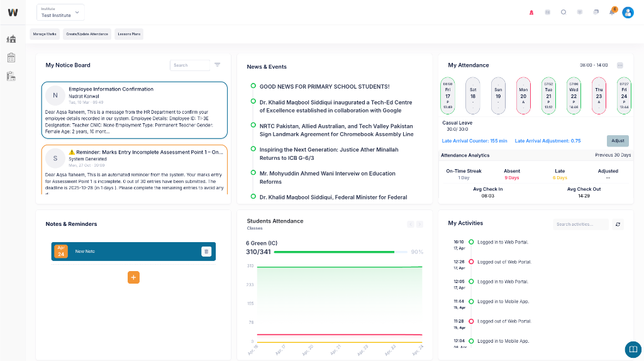Click 'Casual Leave 30.0/30.0' text

(457, 126)
